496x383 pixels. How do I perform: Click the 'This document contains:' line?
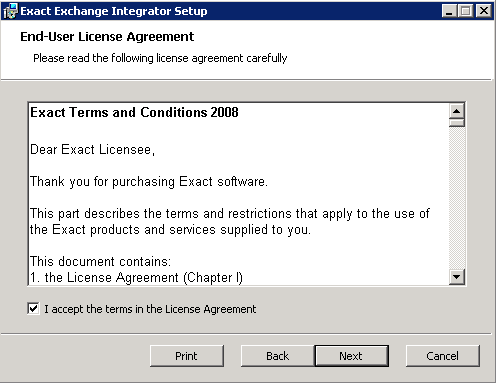point(100,262)
